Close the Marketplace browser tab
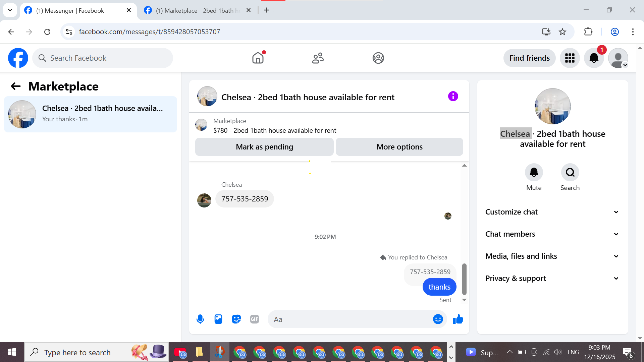The width and height of the screenshot is (644, 362). coord(249,10)
